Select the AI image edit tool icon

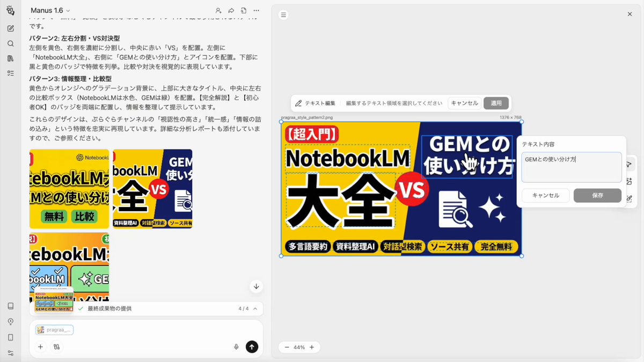pyautogui.click(x=629, y=181)
